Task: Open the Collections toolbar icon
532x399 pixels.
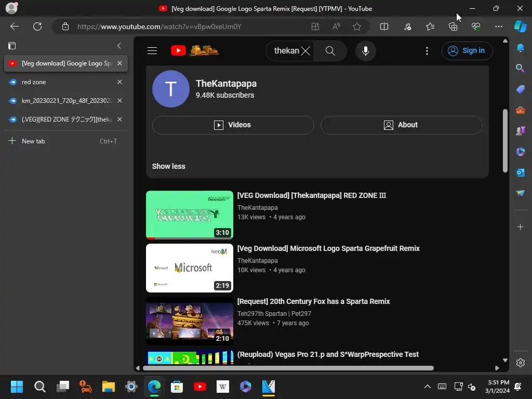Action: pos(453,26)
